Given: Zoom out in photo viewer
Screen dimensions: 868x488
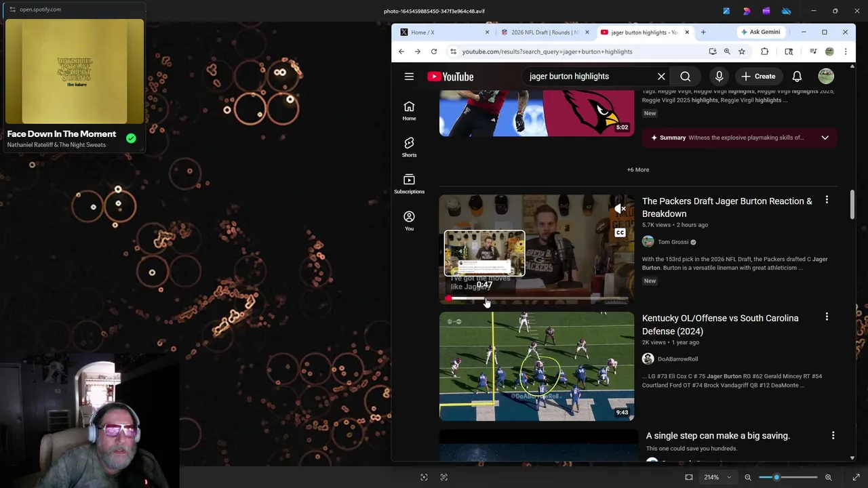Looking at the screenshot, I should (748, 477).
